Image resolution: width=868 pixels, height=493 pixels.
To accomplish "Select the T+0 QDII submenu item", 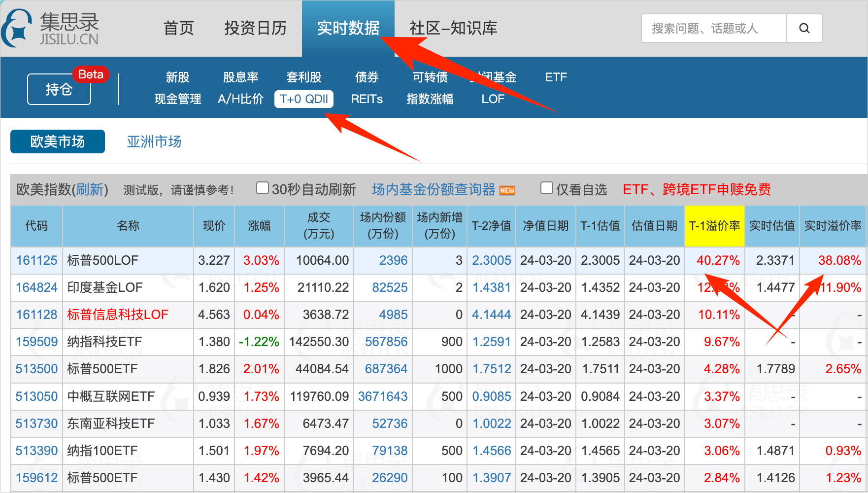I will coord(304,99).
